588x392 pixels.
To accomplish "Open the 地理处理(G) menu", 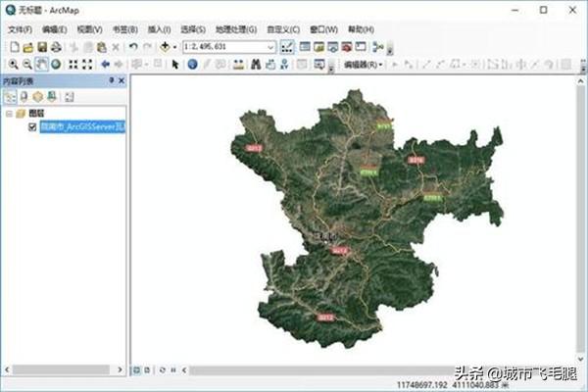I will (x=236, y=29).
